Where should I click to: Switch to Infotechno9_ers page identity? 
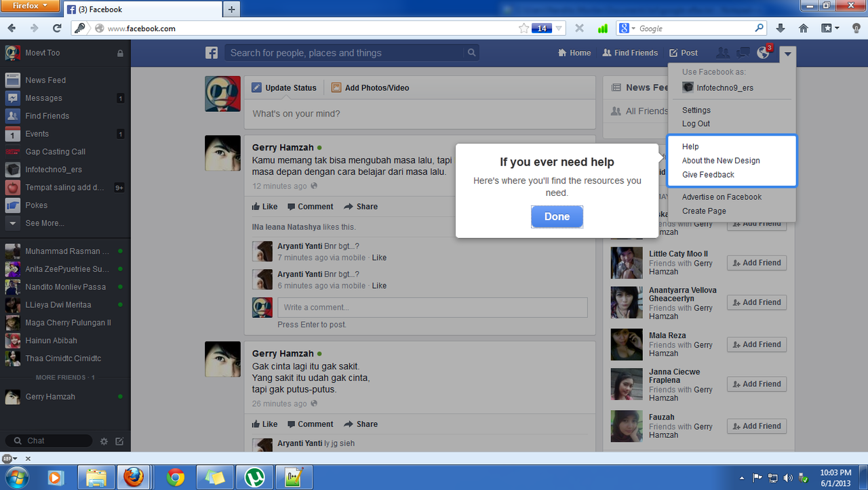click(x=718, y=87)
